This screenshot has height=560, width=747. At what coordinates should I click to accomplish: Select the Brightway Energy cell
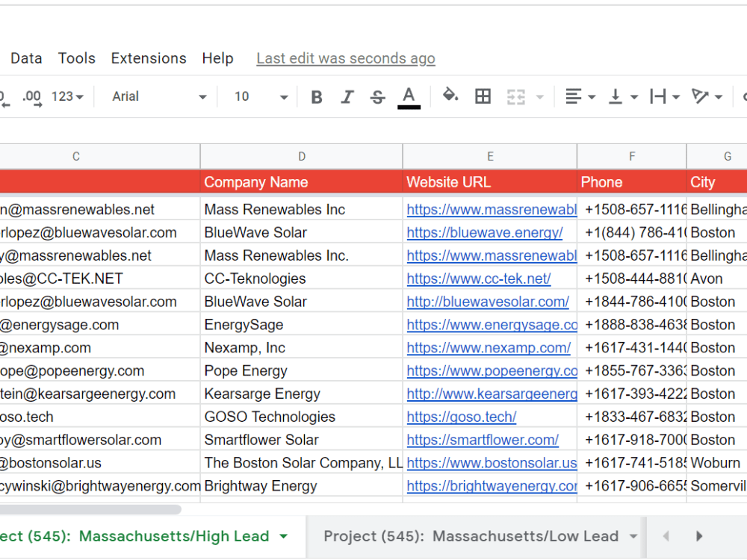point(302,486)
